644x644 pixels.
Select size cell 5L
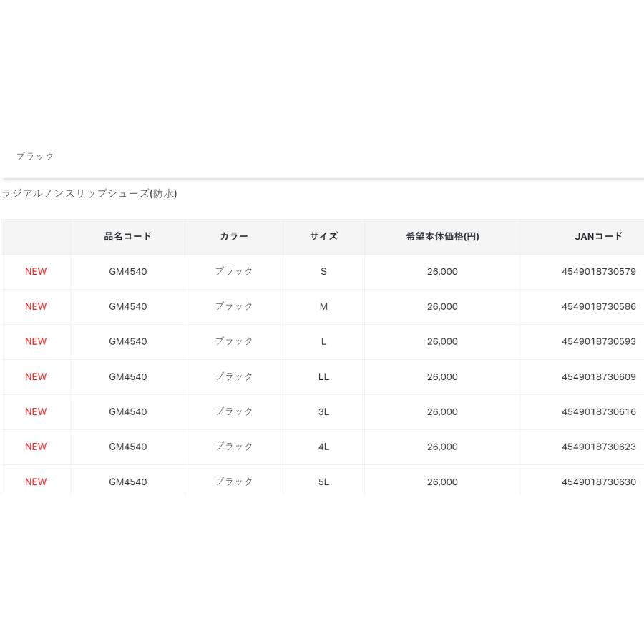(323, 482)
